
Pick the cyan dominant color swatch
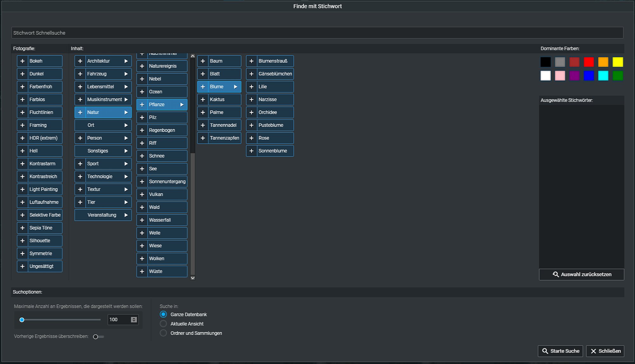(x=603, y=76)
